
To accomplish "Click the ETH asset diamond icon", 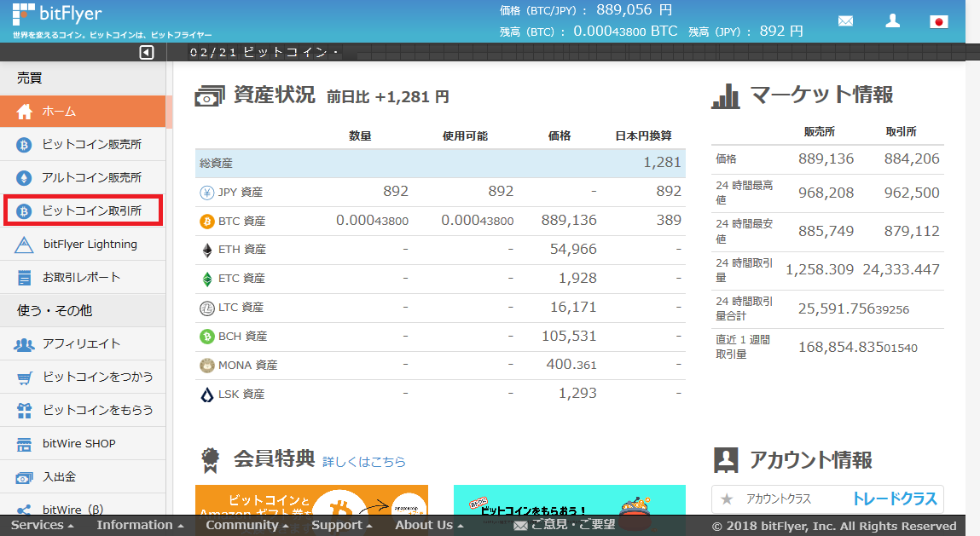I will click(207, 250).
